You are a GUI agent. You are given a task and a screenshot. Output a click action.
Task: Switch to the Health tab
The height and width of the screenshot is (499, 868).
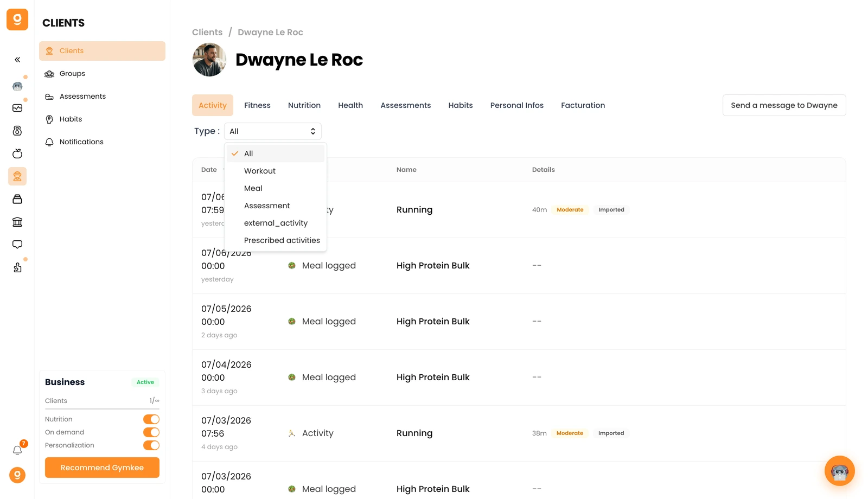point(350,105)
